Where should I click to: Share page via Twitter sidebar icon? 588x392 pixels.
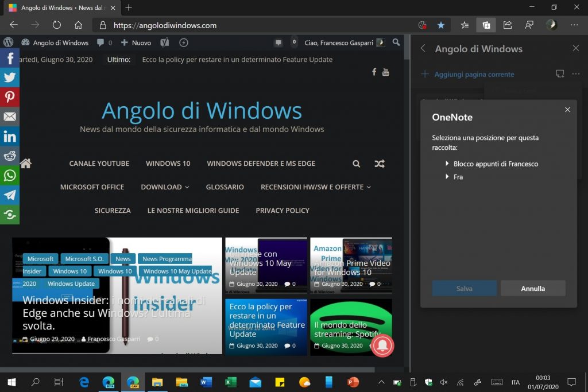(10, 77)
